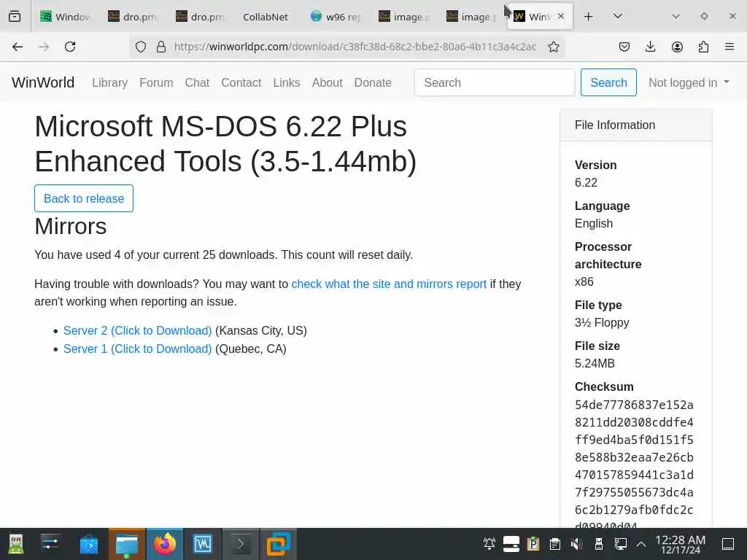The height and width of the screenshot is (560, 747).
Task: Switch to the second dro.pm tab
Action: [201, 17]
